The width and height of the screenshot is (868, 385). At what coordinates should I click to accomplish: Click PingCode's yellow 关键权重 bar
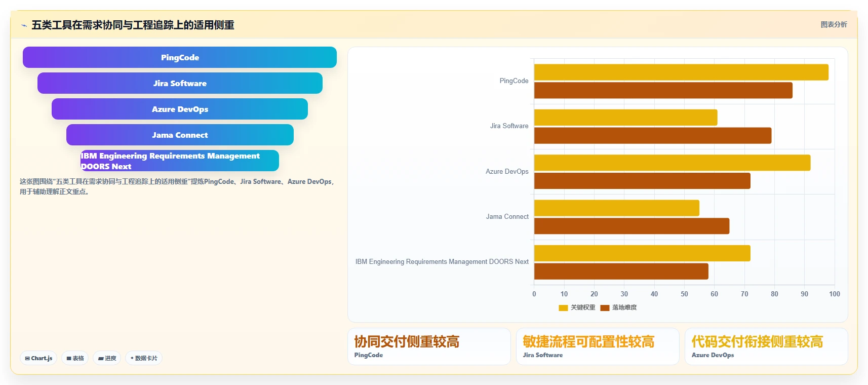click(x=681, y=72)
